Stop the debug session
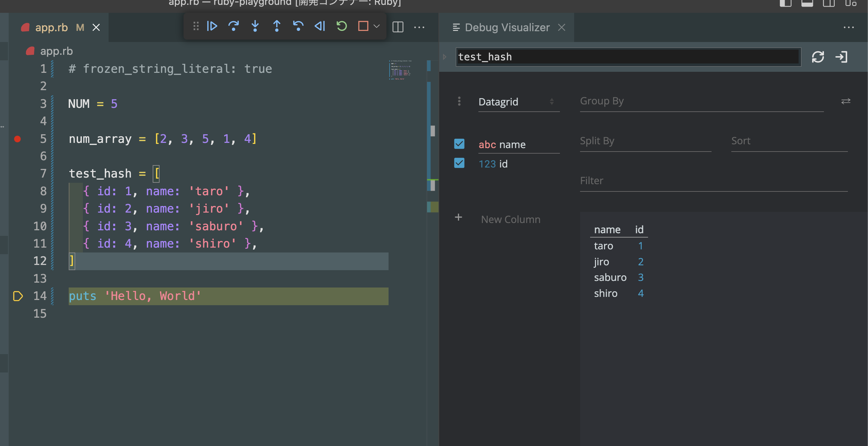Image resolution: width=868 pixels, height=446 pixels. click(x=363, y=26)
